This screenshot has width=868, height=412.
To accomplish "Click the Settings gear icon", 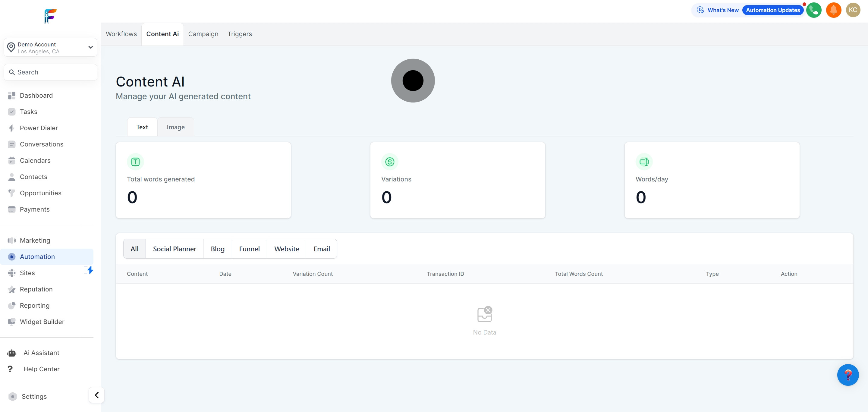I will point(12,397).
